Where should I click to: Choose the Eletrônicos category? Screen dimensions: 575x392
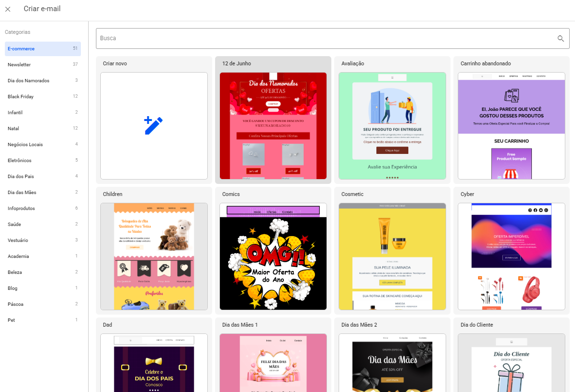point(43,161)
